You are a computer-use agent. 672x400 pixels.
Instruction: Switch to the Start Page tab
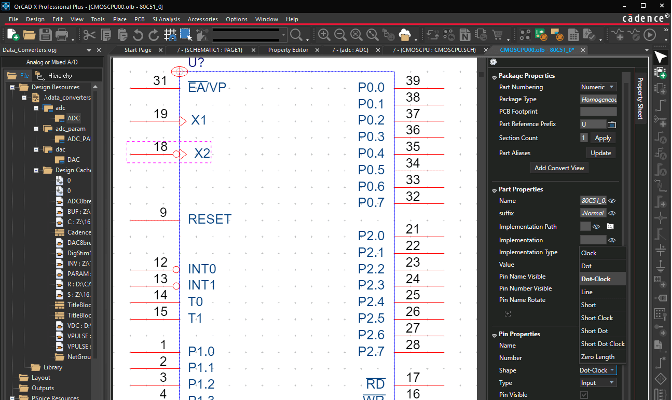138,50
